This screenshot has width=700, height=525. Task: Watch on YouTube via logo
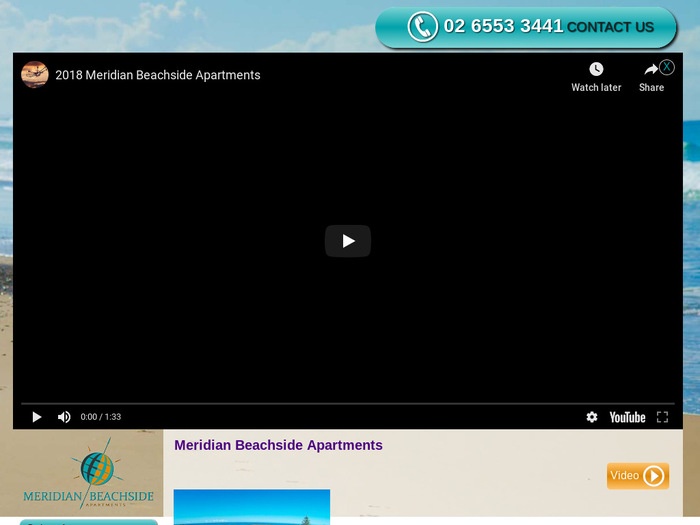(627, 417)
